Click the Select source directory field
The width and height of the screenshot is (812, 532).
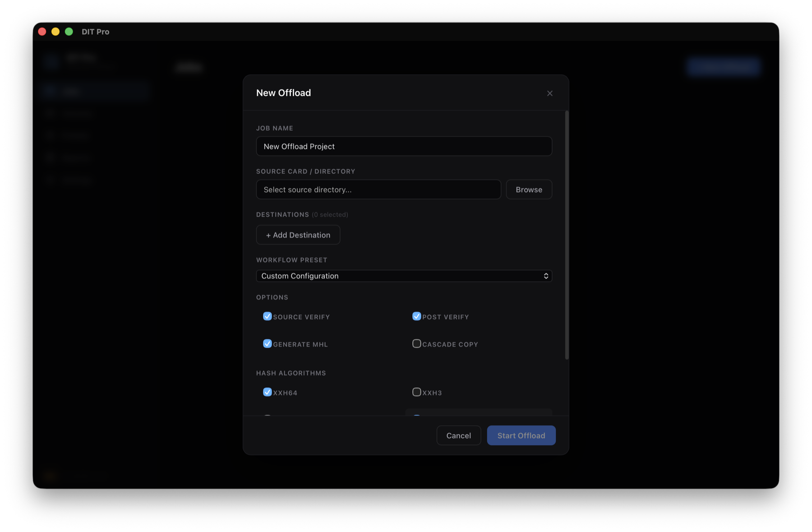tap(378, 190)
